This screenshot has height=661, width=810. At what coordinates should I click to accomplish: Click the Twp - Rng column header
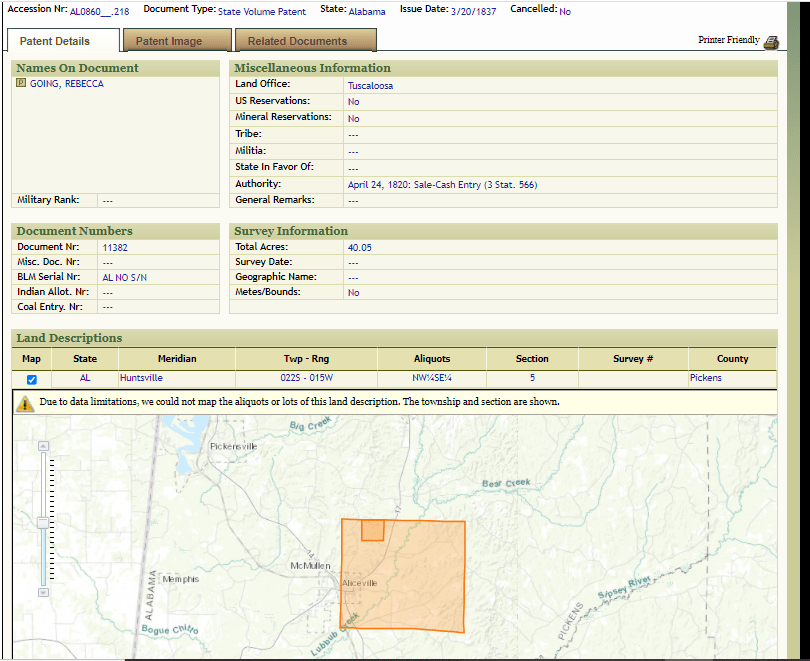pos(306,358)
